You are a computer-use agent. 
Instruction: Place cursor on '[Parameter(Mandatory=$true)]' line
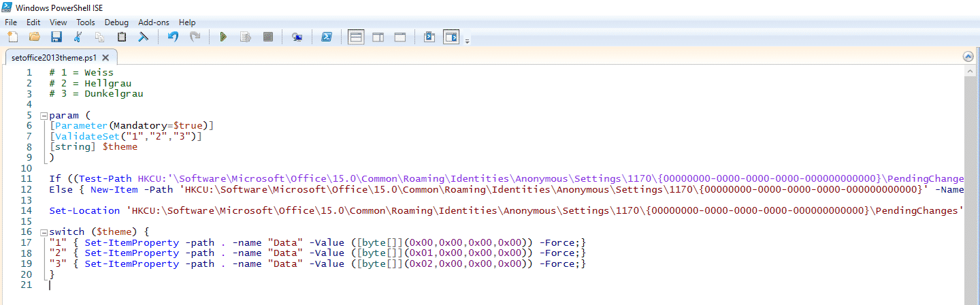tap(131, 126)
